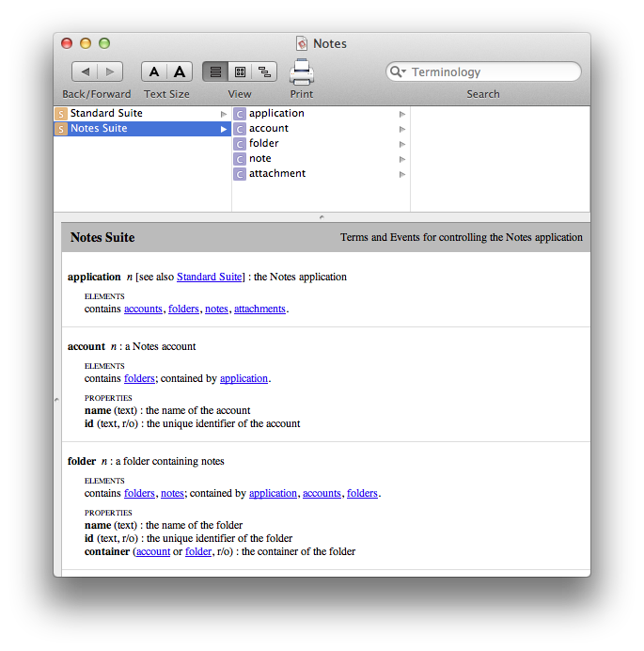
Task: Decrease text size with small A button
Action: tap(154, 71)
